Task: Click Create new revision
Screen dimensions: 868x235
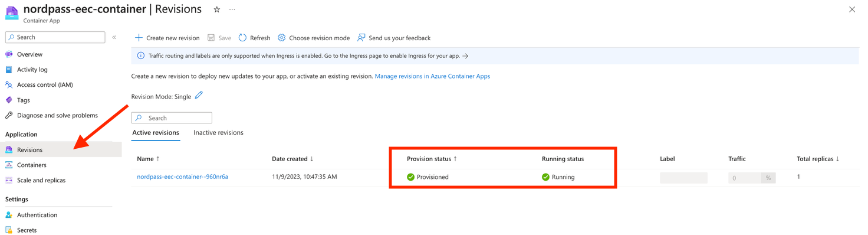Action: (167, 38)
